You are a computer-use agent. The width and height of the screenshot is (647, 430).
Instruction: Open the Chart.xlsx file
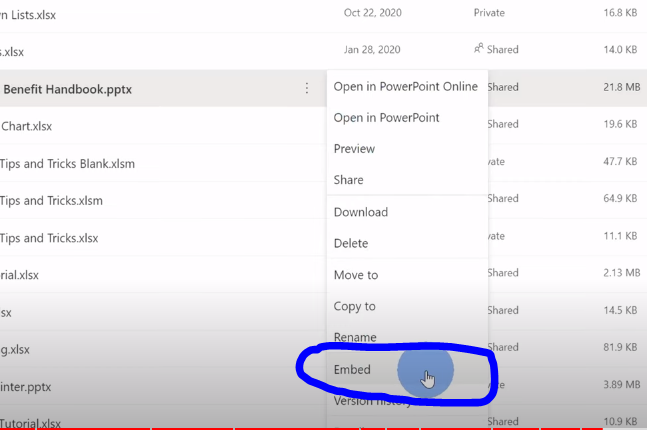[26, 126]
